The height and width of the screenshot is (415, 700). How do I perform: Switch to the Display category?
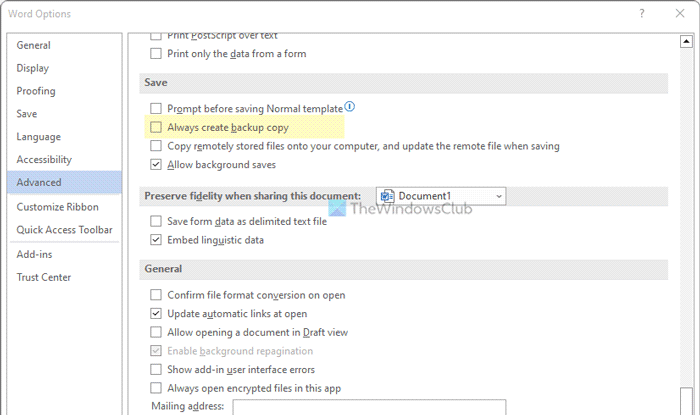pos(64,68)
